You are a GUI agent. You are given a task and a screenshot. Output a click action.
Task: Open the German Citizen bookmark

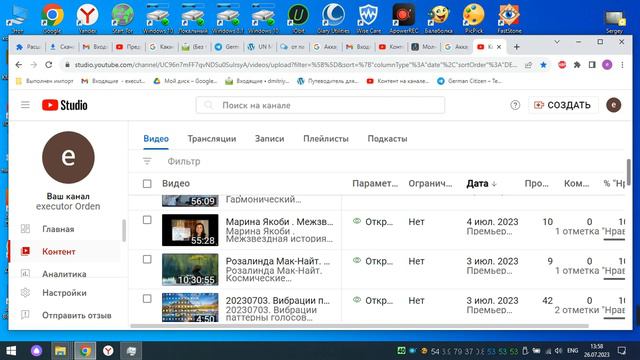(469, 81)
